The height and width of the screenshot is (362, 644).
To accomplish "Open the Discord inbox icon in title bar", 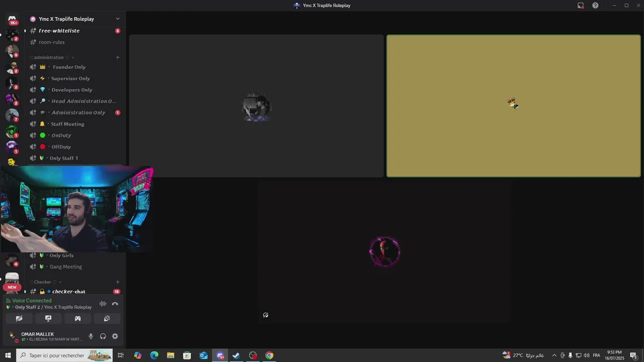I will coord(581,6).
